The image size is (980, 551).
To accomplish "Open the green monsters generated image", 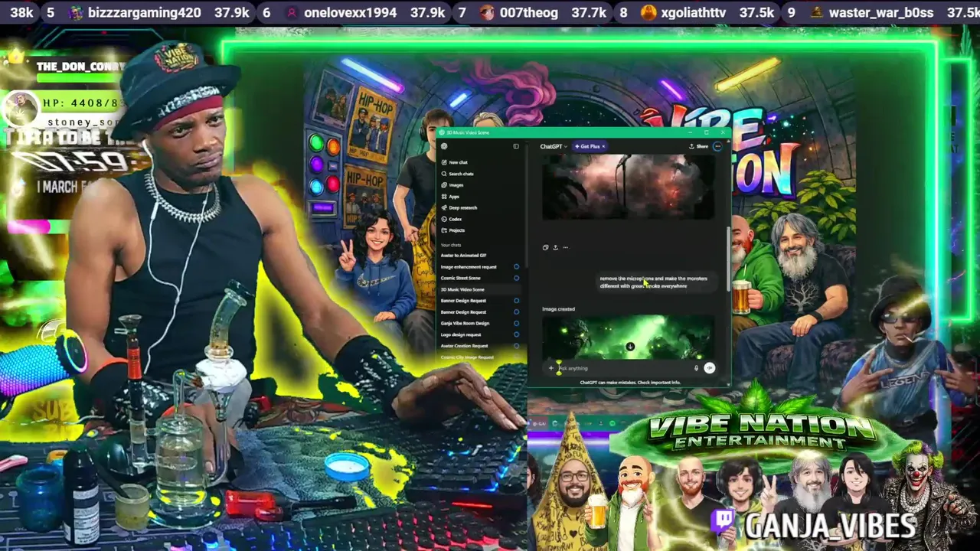I will tap(628, 337).
